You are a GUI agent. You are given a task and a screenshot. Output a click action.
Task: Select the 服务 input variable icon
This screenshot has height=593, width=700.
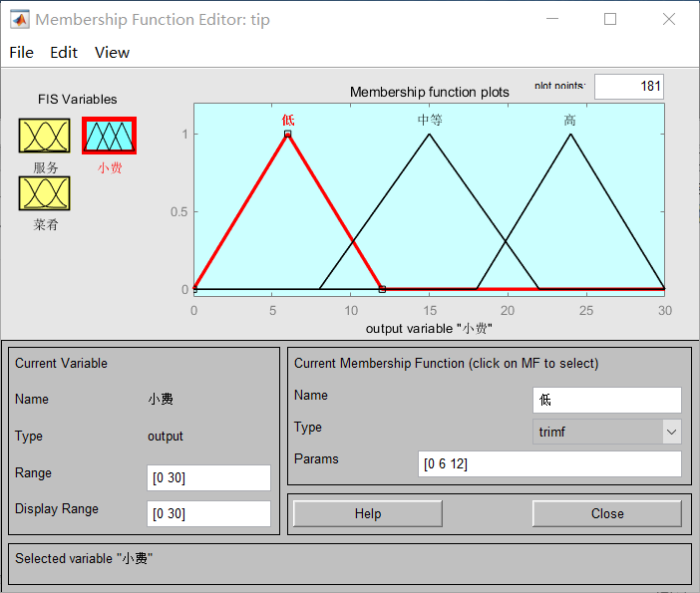point(44,136)
